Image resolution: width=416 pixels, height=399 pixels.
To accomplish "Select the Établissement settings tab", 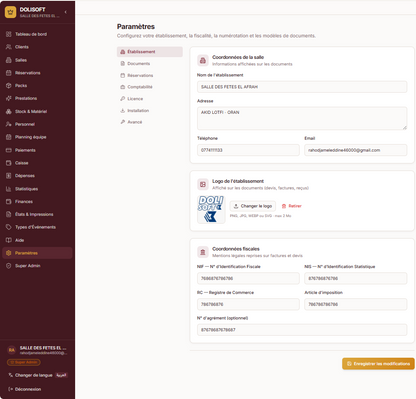I will coord(150,52).
